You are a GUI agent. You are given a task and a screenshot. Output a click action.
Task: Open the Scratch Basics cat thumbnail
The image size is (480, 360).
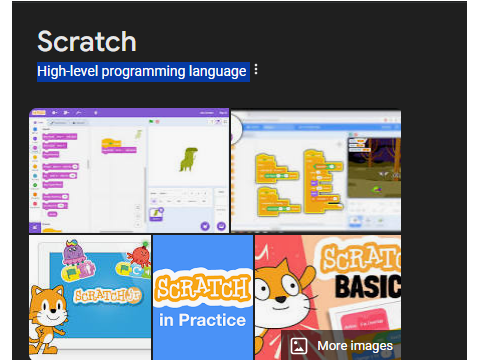pos(328,297)
